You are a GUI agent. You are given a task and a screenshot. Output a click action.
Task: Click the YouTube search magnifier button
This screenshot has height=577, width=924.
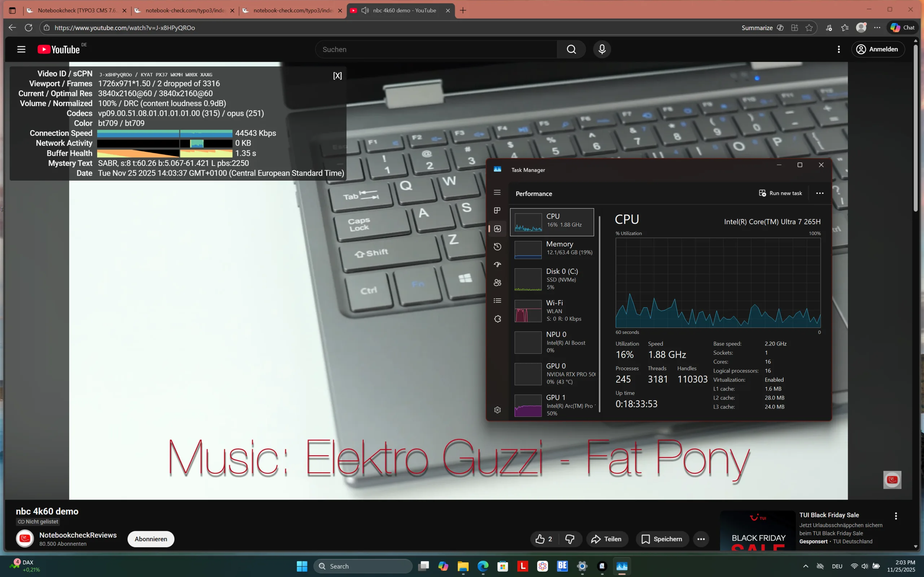tap(571, 49)
